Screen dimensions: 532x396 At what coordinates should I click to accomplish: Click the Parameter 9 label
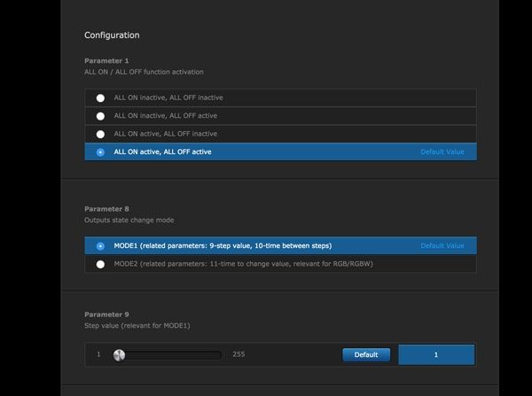(106, 314)
